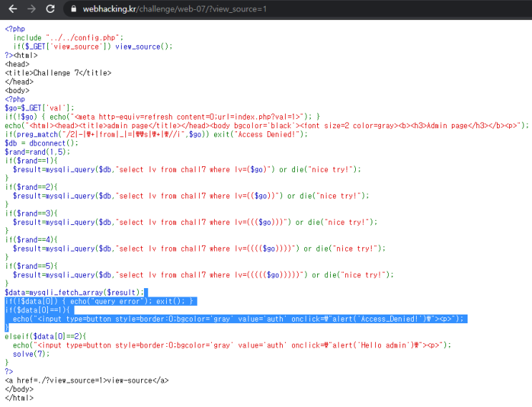532x407 pixels.
Task: Click the query line with lv=(((($go))))
Action: coord(199,249)
